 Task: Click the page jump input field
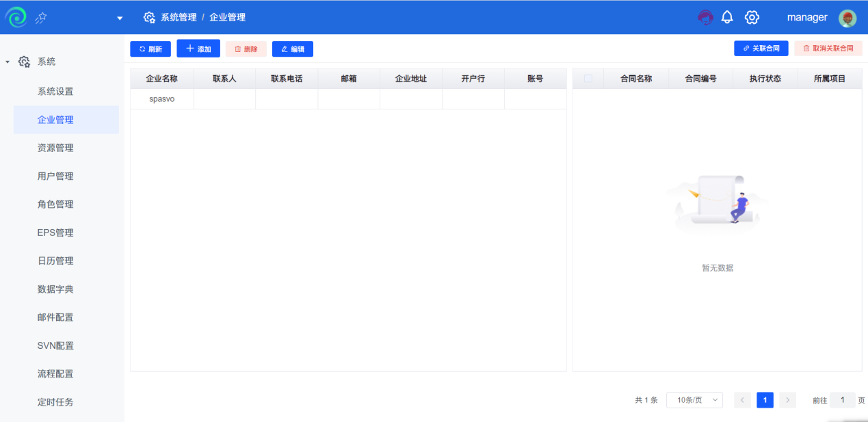click(x=843, y=400)
